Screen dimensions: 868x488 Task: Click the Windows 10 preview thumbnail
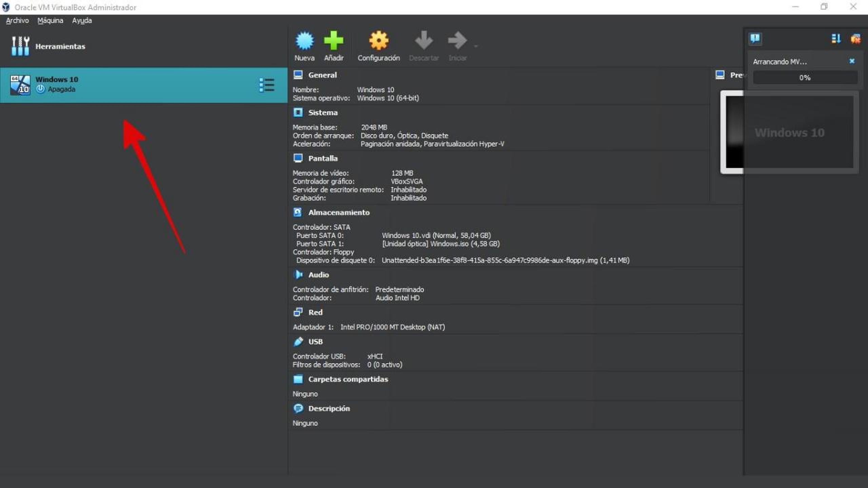point(790,132)
